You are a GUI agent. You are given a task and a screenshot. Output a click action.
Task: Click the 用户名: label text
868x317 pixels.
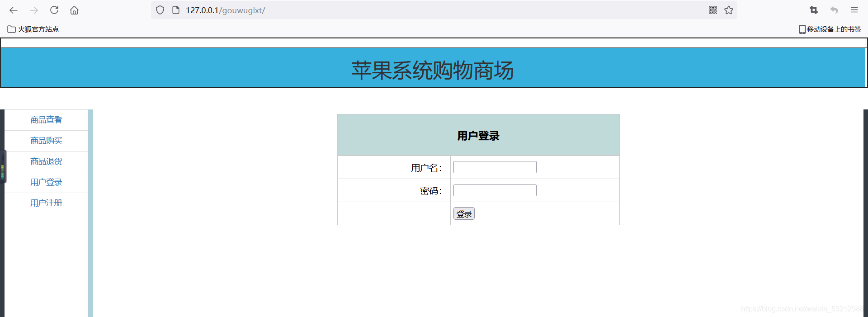(x=426, y=168)
